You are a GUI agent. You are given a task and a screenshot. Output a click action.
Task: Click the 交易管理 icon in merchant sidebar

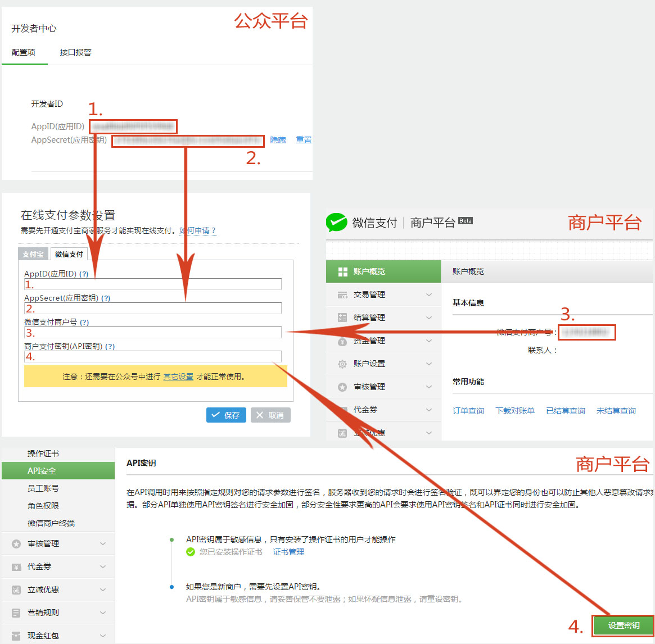pos(342,295)
